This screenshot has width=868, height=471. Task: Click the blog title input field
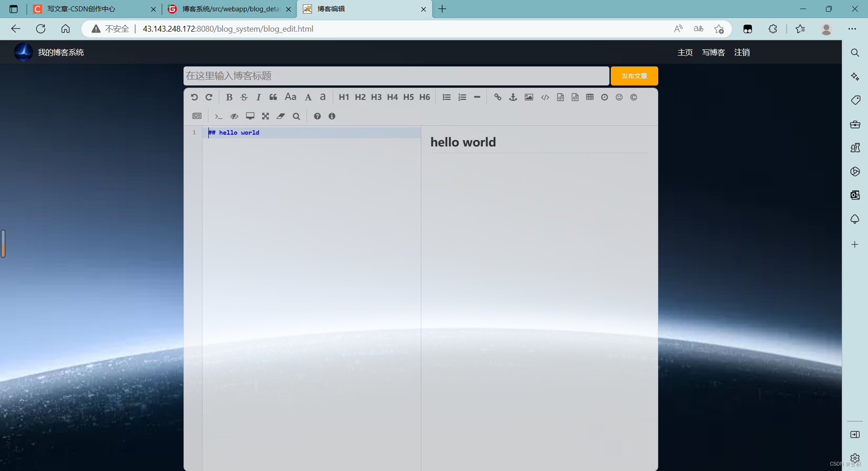[x=396, y=76]
